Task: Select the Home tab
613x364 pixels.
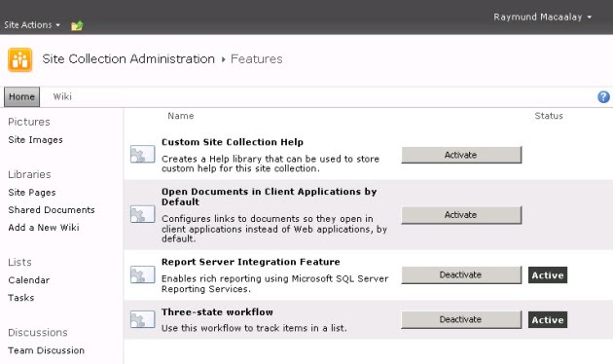Action: point(21,96)
